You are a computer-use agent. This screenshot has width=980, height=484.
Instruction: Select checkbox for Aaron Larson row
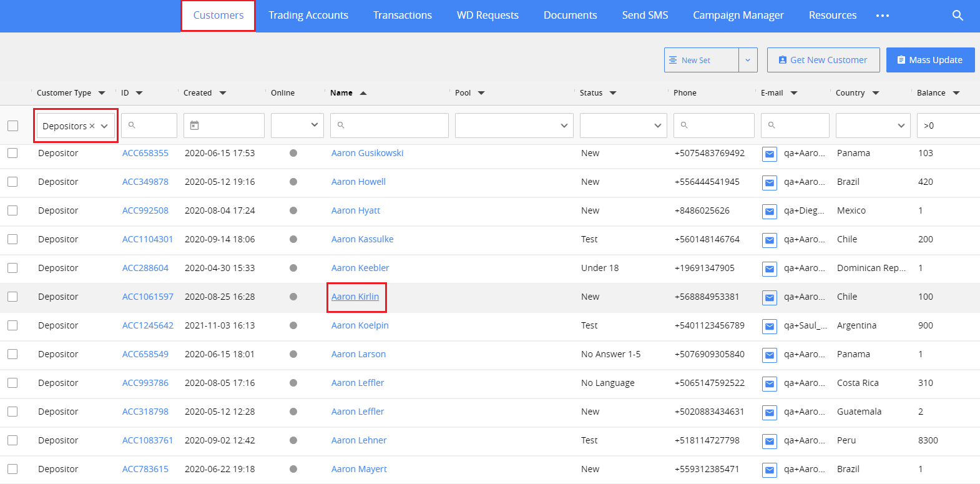click(12, 354)
